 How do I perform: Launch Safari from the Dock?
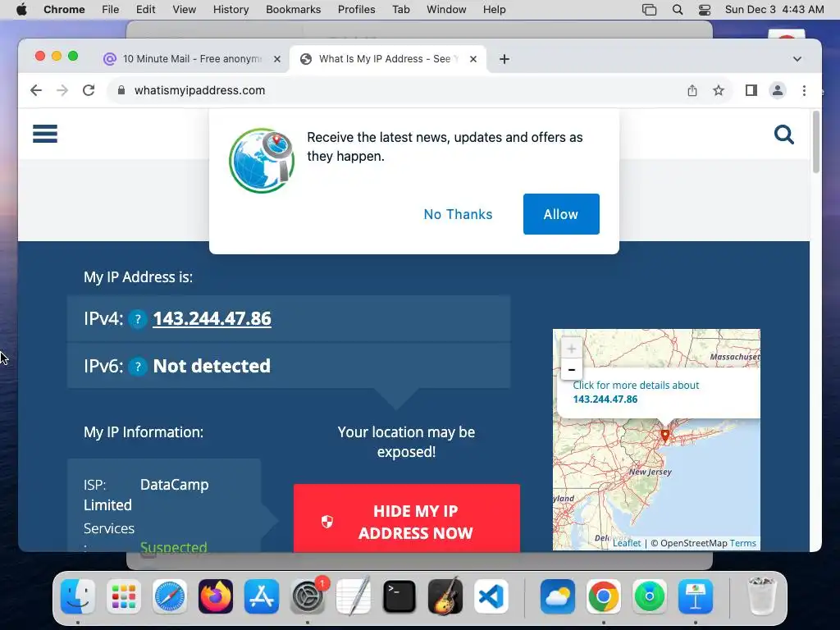coord(170,596)
